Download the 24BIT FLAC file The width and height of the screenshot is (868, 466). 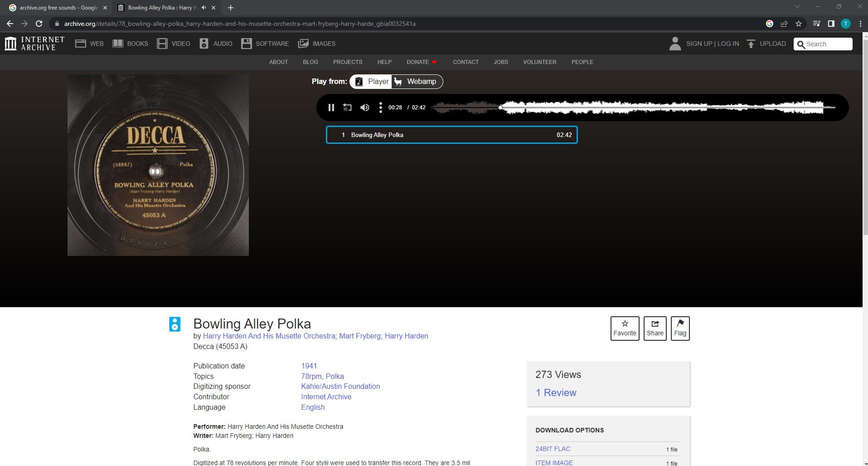pos(553,449)
